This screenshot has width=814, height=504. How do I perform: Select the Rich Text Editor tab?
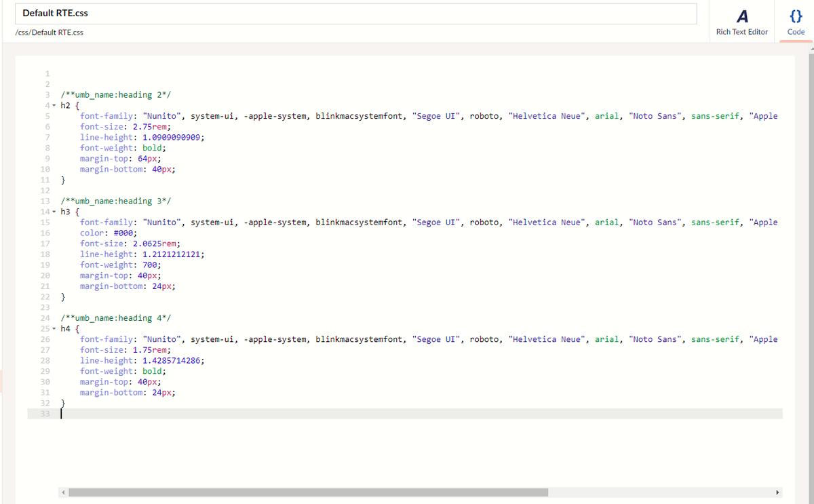(741, 31)
